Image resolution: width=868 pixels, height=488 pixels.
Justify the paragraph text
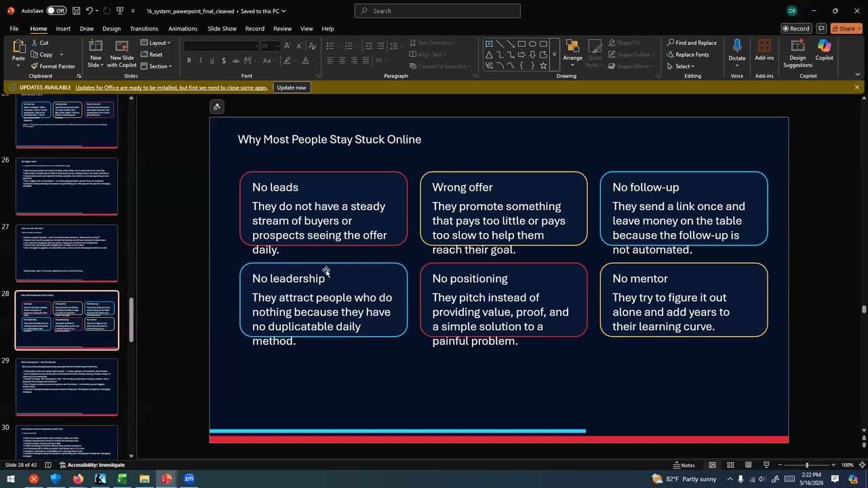(x=366, y=60)
